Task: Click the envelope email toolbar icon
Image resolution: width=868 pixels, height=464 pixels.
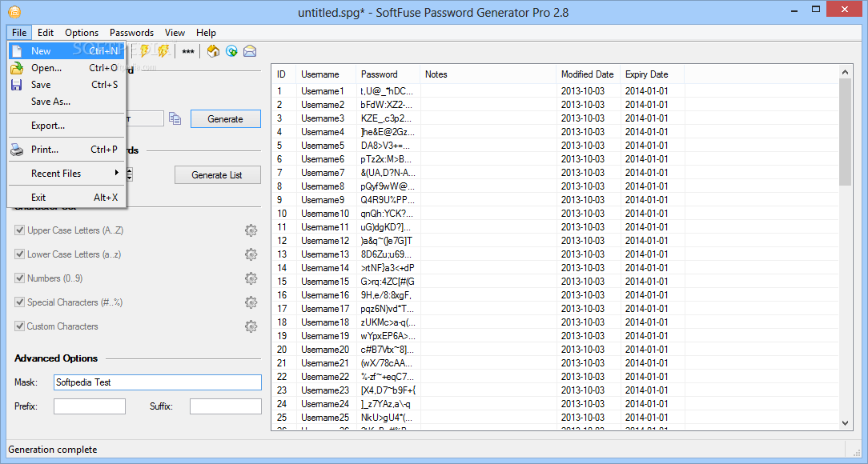Action: click(250, 51)
